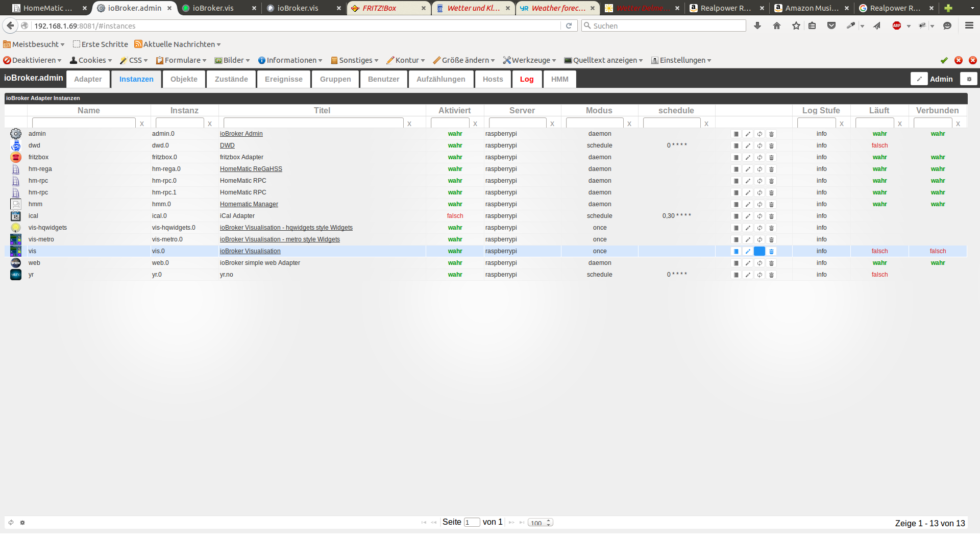The image size is (980, 539).
Task: Clear the Name filter with its X
Action: tap(142, 124)
